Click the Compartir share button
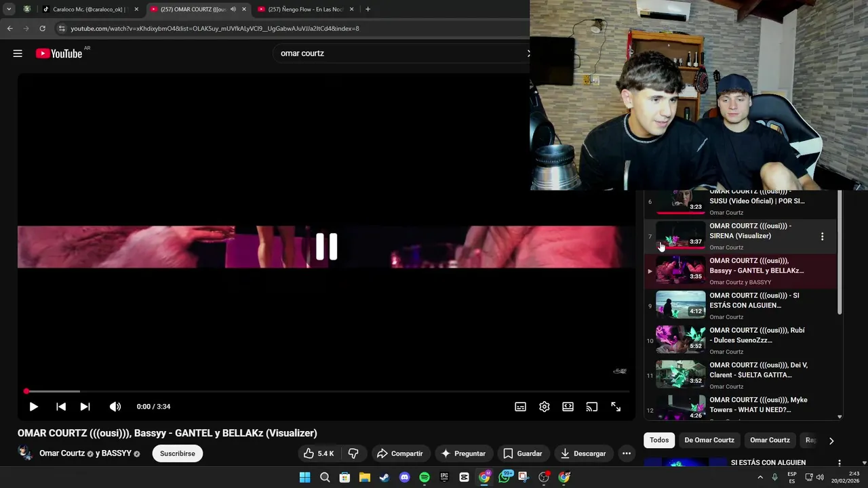The height and width of the screenshot is (488, 868). (400, 453)
